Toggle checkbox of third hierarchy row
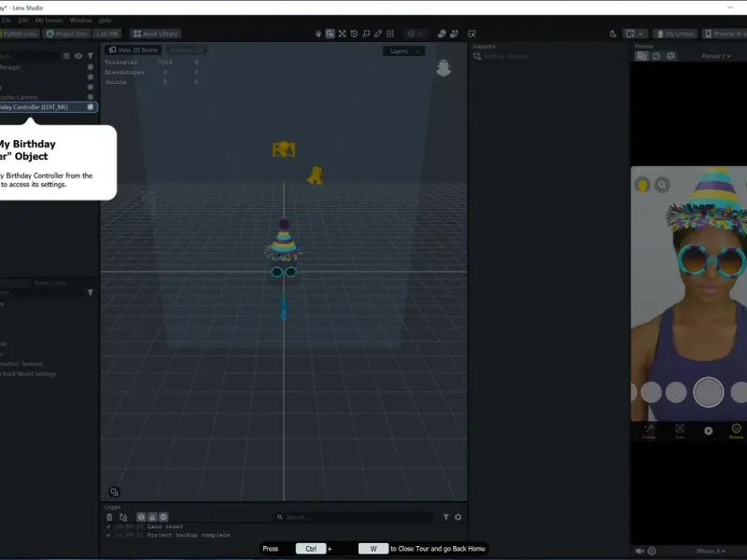 click(91, 87)
